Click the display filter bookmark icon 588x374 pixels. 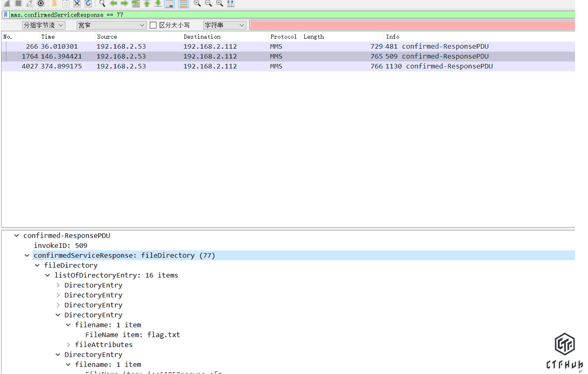click(x=6, y=15)
